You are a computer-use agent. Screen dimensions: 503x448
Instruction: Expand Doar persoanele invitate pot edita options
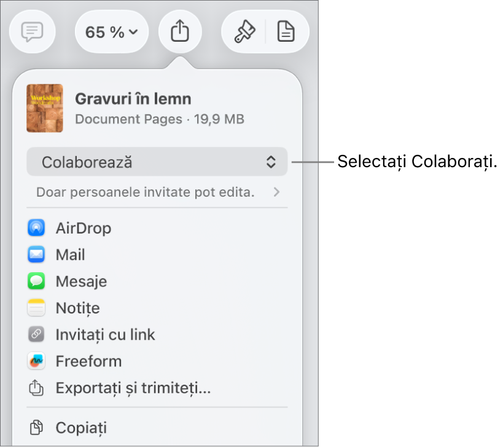coord(157,192)
